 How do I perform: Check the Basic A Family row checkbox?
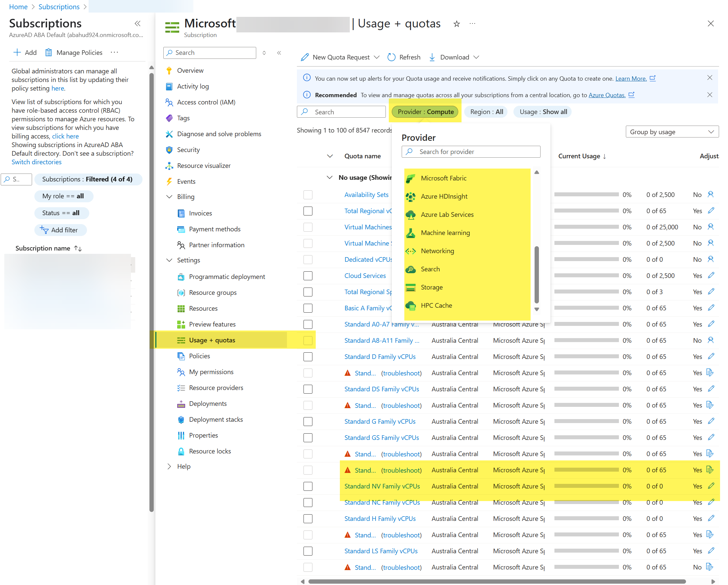307,308
